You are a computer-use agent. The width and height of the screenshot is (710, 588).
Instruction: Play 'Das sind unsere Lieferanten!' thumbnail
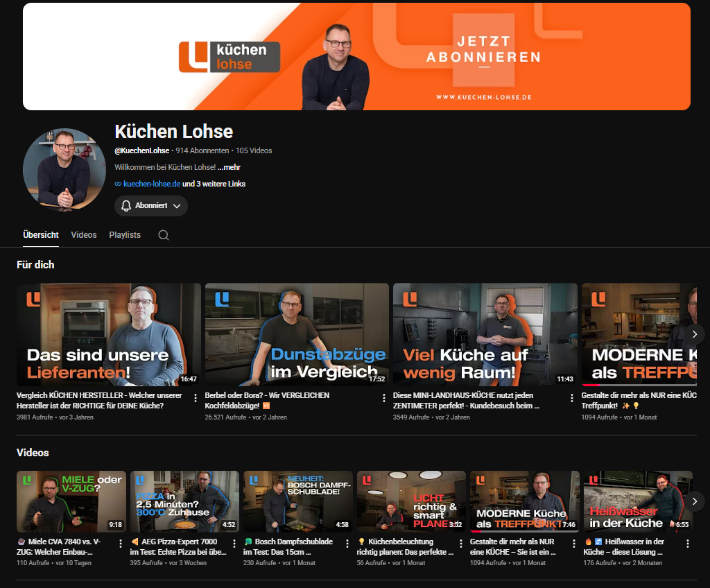109,335
